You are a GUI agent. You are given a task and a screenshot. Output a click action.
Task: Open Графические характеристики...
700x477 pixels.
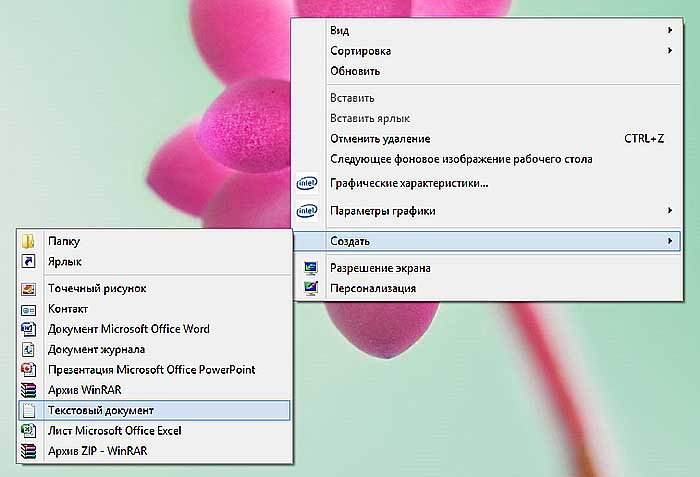pyautogui.click(x=488, y=183)
